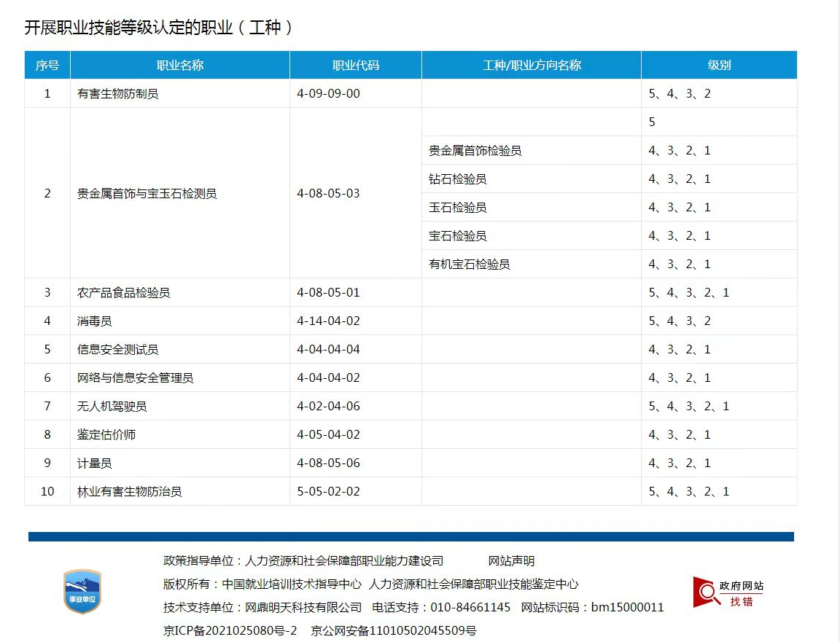Click the 级别 column header
This screenshot has height=642, width=840.
pos(719,66)
